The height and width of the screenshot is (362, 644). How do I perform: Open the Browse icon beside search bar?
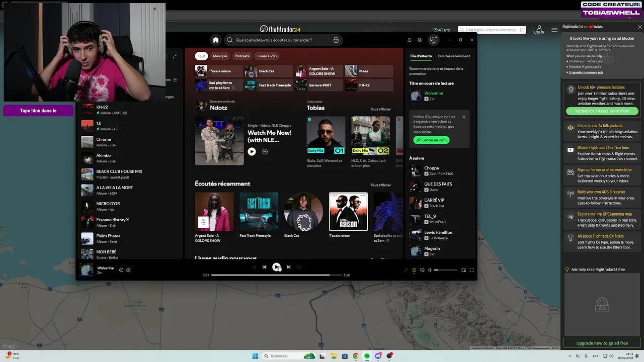coord(336,40)
